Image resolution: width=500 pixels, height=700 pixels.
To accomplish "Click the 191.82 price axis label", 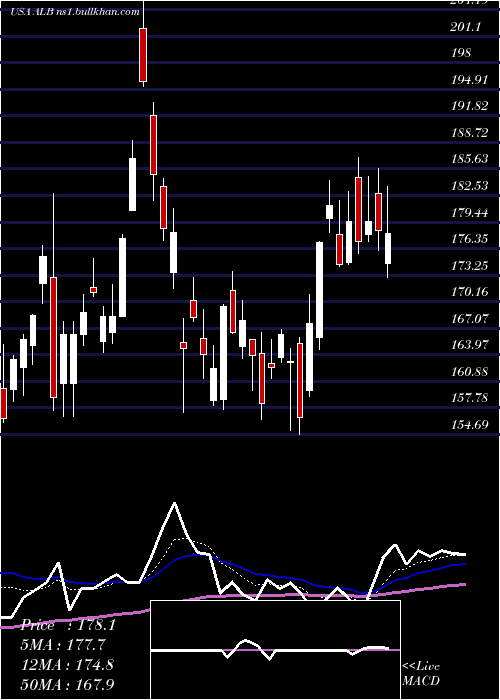I will pos(471,106).
